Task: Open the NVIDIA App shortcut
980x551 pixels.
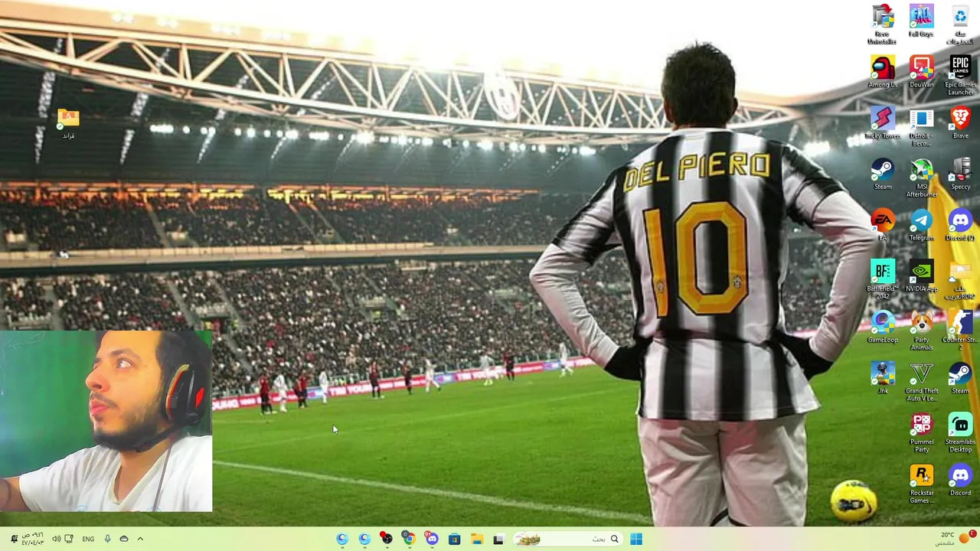Action: coord(921,275)
